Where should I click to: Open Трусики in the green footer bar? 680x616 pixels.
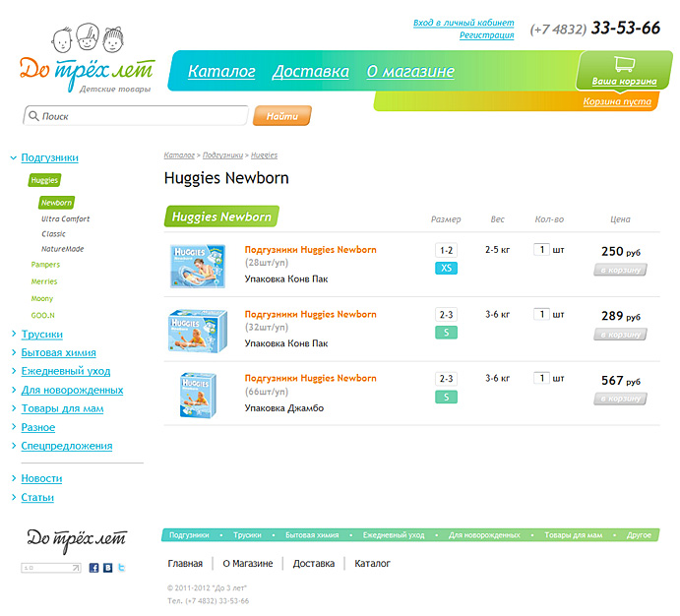247,535
